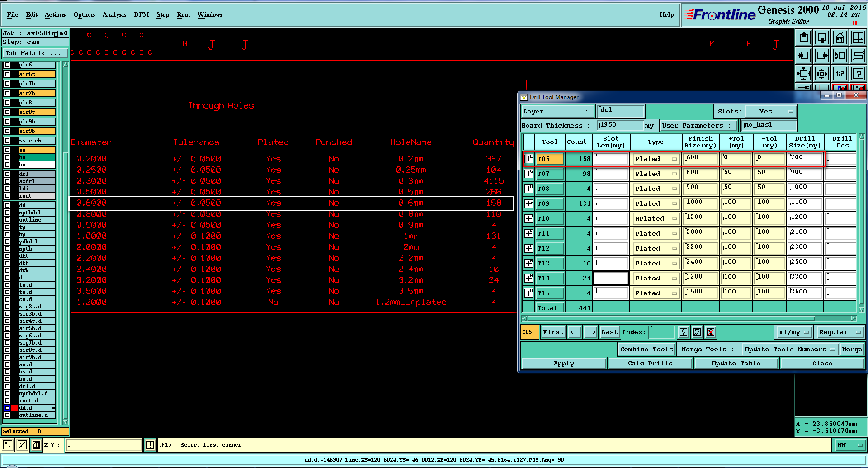Open the DFM menu
This screenshot has height=468, width=868.
(x=142, y=14)
